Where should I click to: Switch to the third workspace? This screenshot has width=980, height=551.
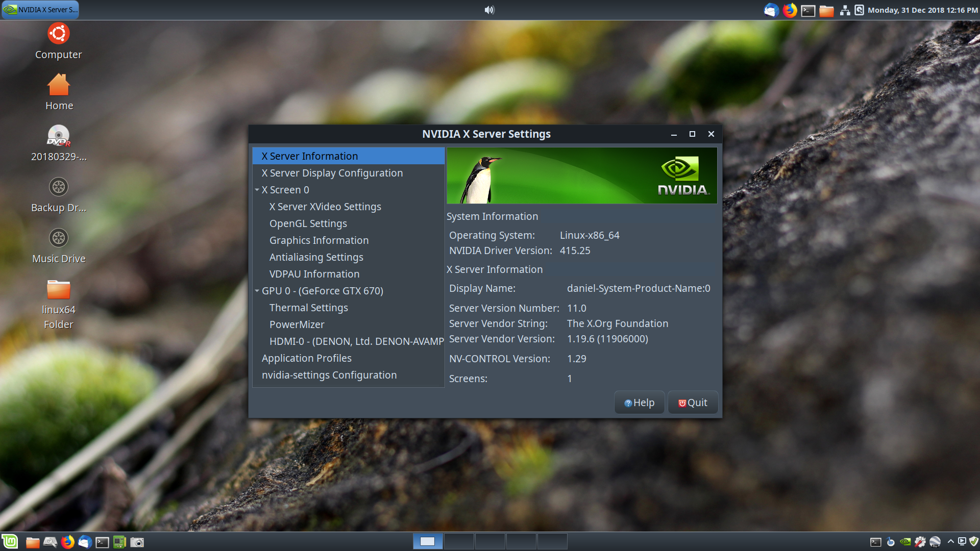click(x=490, y=541)
